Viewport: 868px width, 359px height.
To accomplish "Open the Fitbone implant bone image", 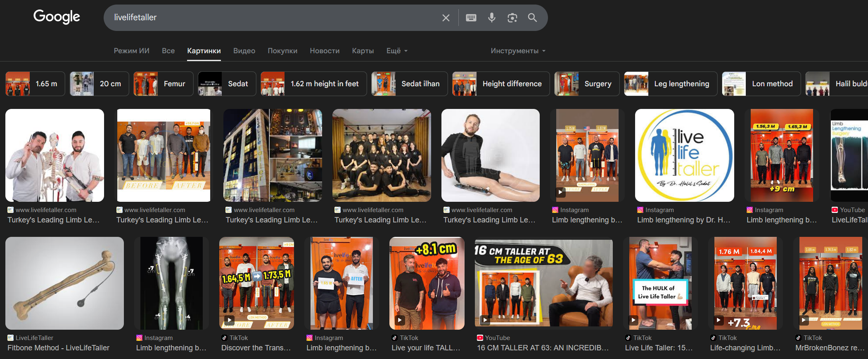I will [64, 283].
